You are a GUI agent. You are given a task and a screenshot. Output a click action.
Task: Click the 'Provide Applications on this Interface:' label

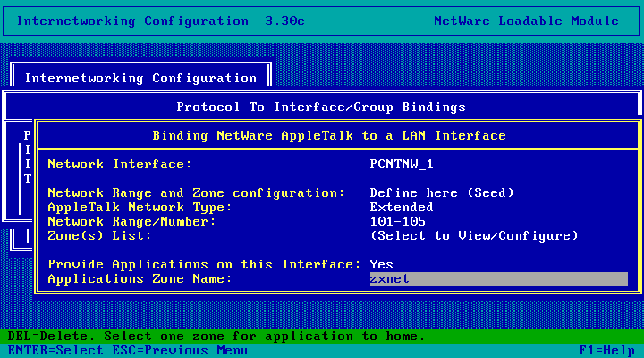[x=204, y=265]
